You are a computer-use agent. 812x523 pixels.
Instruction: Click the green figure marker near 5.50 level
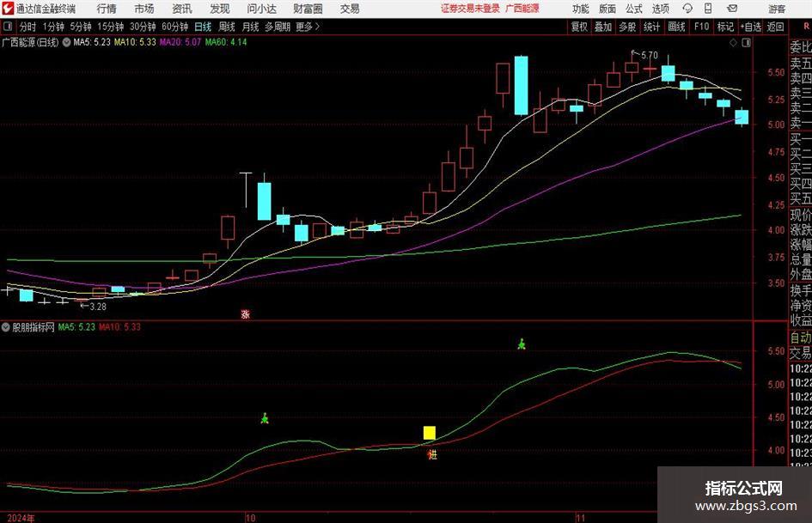point(522,344)
